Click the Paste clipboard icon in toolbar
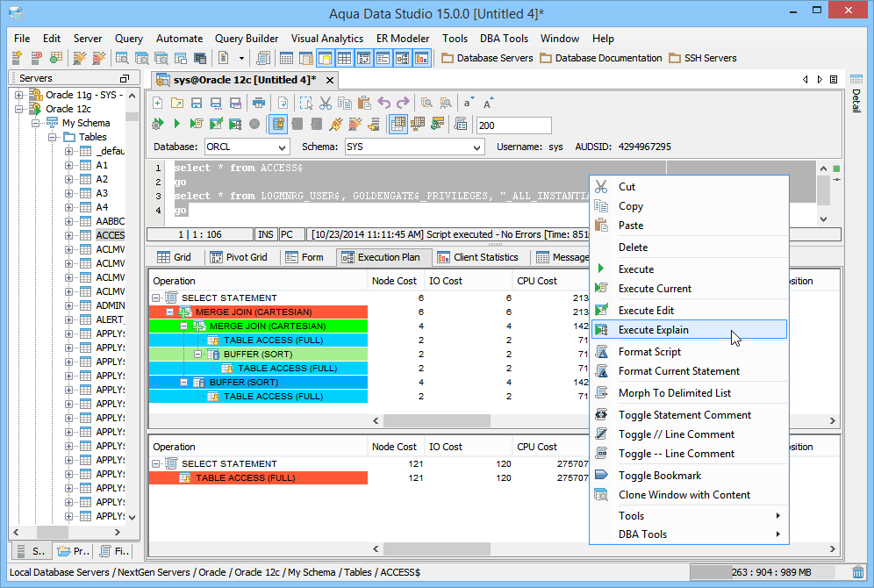The height and width of the screenshot is (588, 874). pos(364,103)
